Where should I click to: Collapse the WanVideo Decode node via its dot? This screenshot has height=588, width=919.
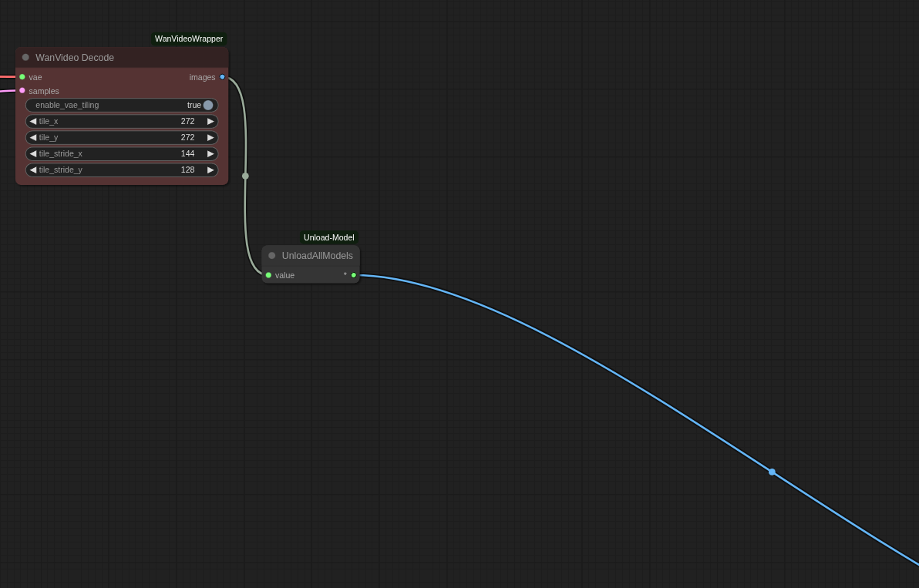pyautogui.click(x=25, y=57)
